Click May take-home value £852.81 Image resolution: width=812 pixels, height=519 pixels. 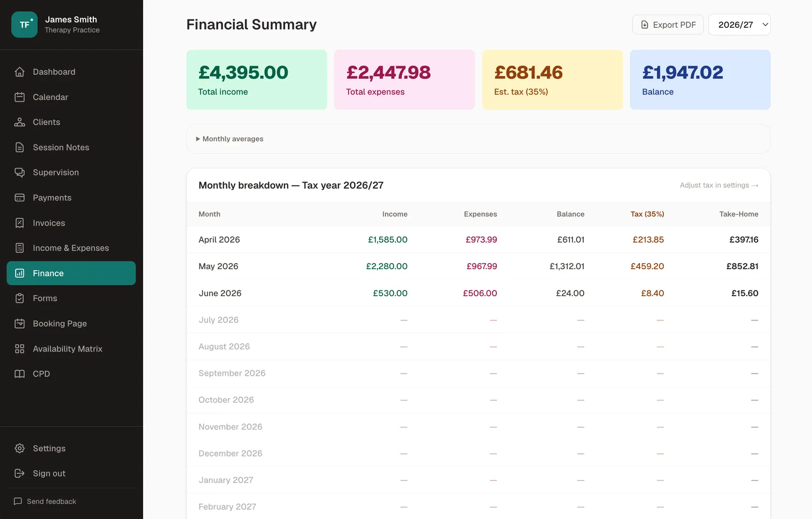[742, 266]
